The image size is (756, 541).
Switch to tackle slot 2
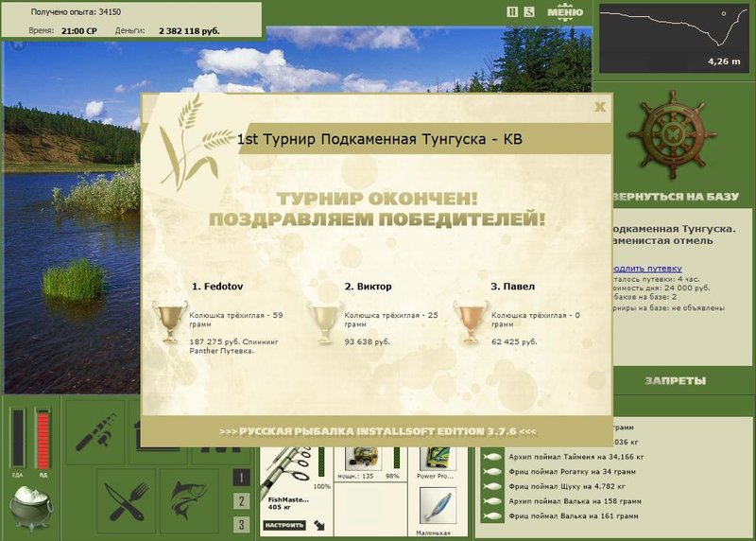point(241,501)
